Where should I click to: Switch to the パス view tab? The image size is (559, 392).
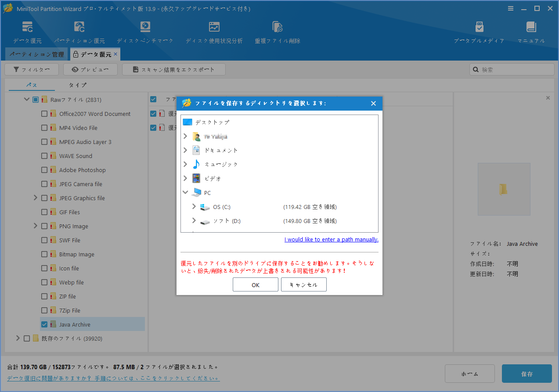tap(32, 85)
